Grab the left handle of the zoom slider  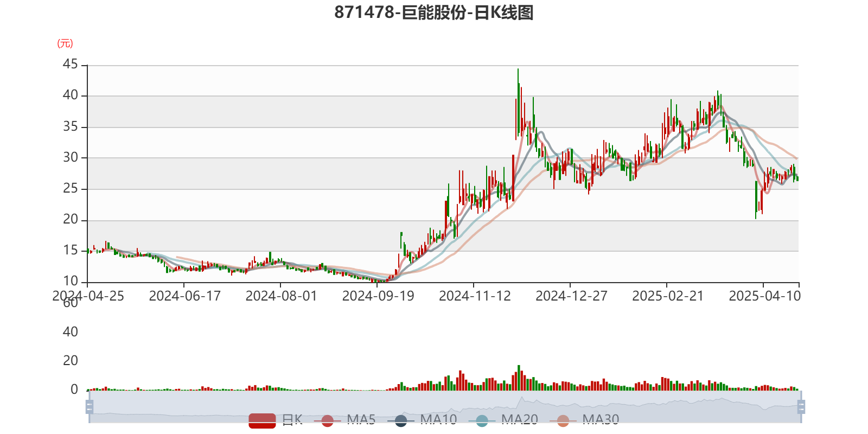click(88, 406)
